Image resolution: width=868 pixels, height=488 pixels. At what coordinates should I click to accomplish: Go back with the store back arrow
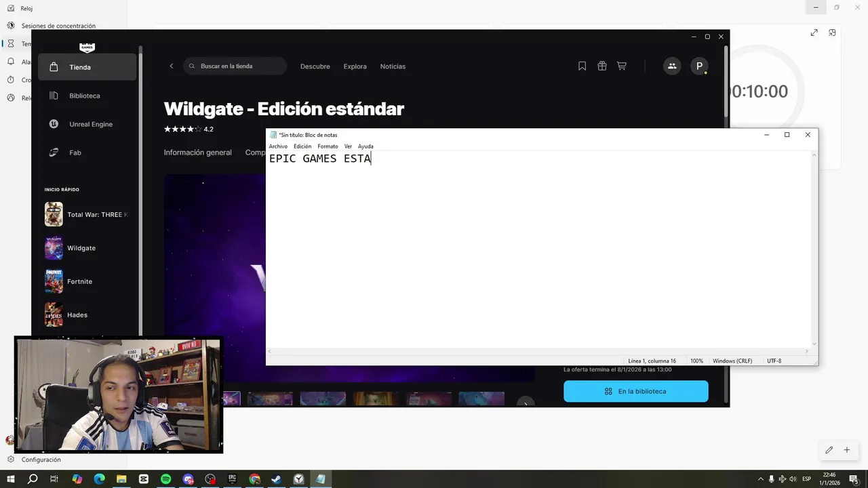(172, 66)
